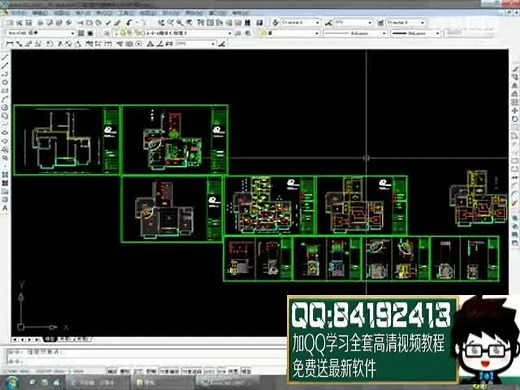Open the 文件 (File) menu
This screenshot has width=520, height=390.
pos(19,13)
